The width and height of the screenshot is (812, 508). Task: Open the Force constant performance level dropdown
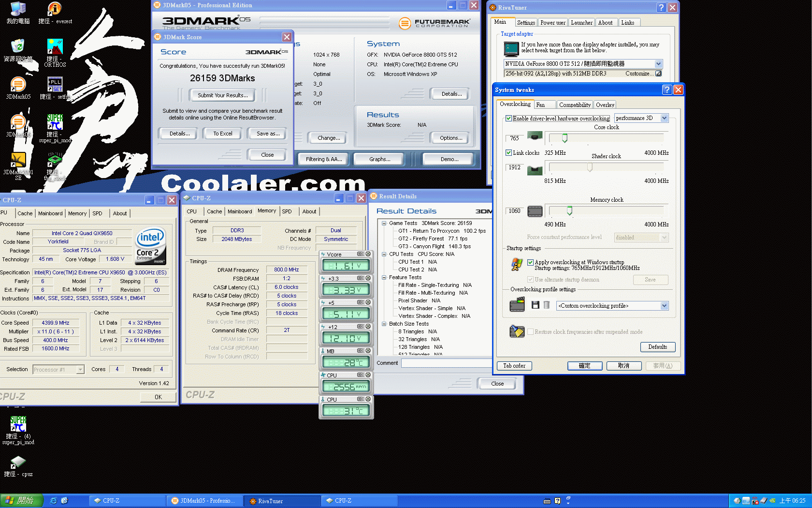click(x=664, y=238)
